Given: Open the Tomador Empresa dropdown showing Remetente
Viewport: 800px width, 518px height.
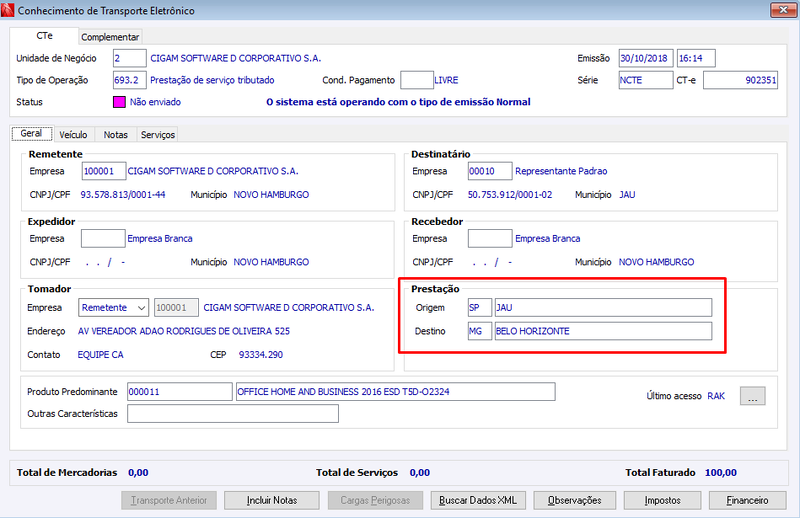Looking at the screenshot, I should tap(113, 308).
